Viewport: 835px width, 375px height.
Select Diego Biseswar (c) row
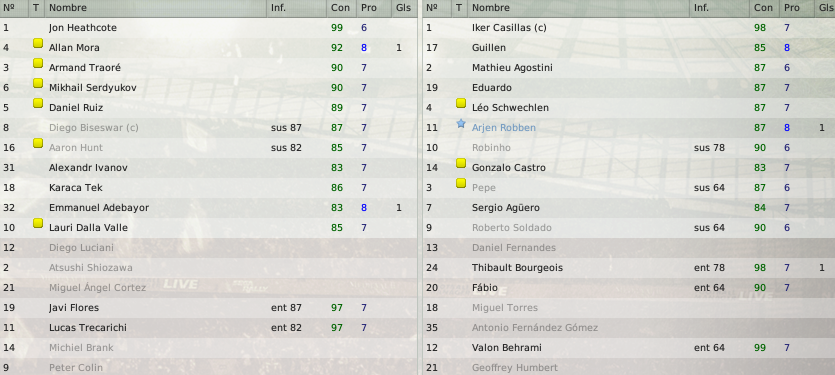(209, 128)
